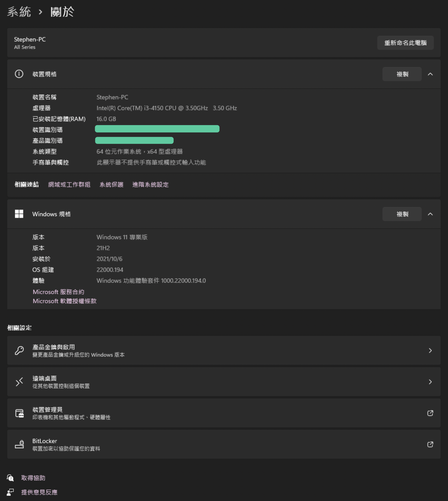Open 系統保護 link

tap(112, 184)
